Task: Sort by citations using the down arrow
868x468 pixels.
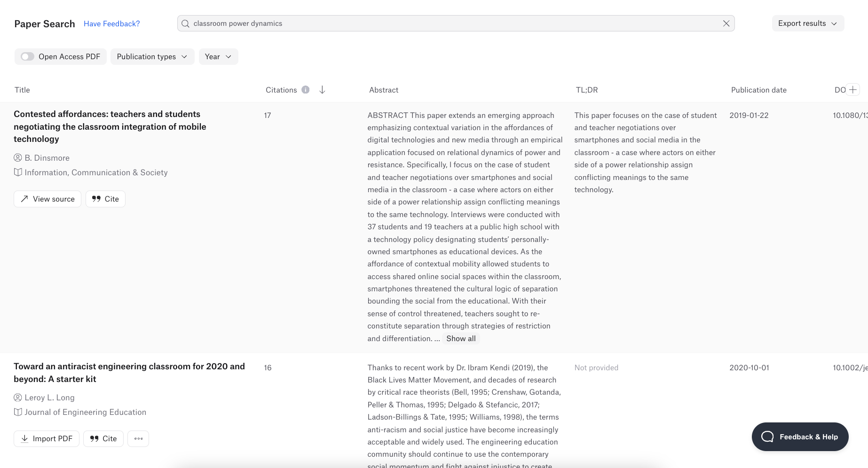Action: pos(322,90)
